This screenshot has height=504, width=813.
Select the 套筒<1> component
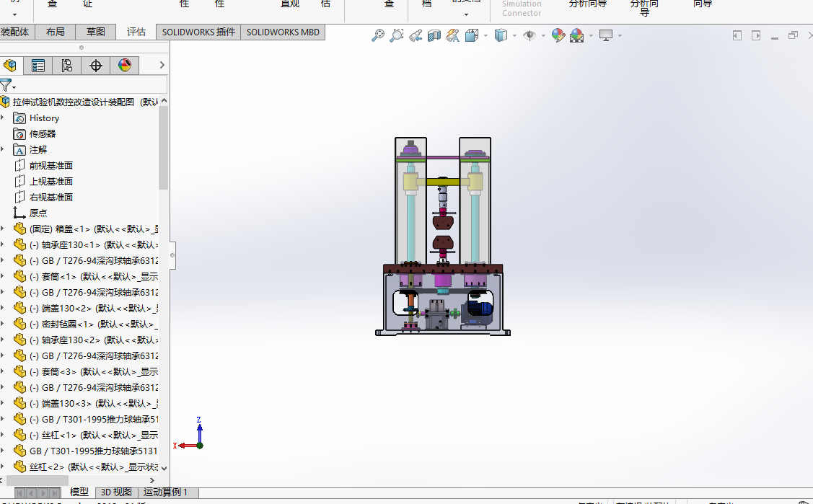93,277
